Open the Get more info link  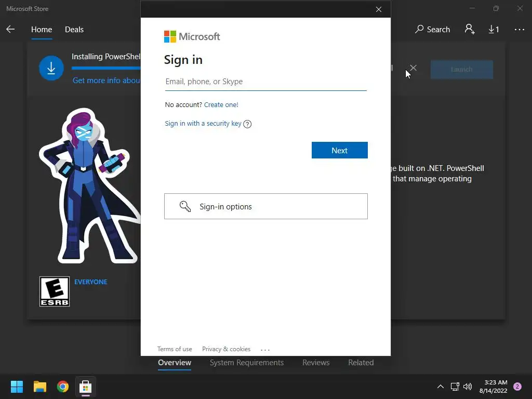click(x=106, y=81)
